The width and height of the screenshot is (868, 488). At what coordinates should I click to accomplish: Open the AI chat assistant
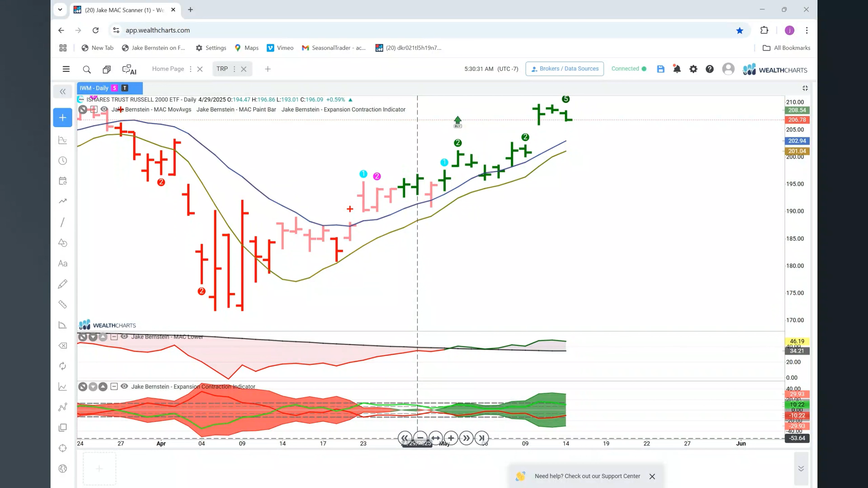coord(129,69)
